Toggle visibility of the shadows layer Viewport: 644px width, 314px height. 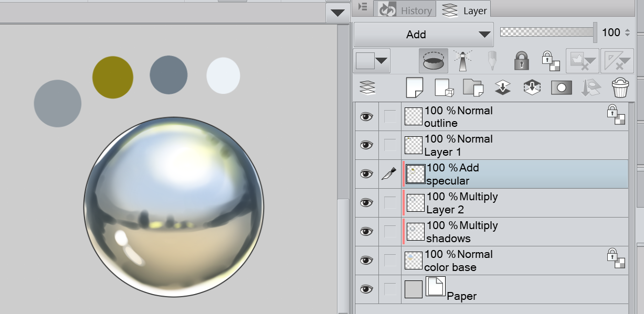366,231
